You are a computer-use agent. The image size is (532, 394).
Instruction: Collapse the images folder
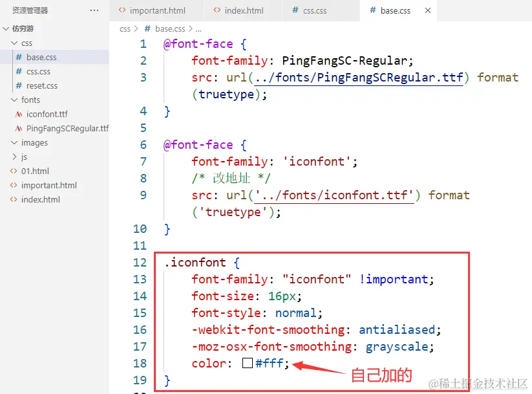point(14,142)
